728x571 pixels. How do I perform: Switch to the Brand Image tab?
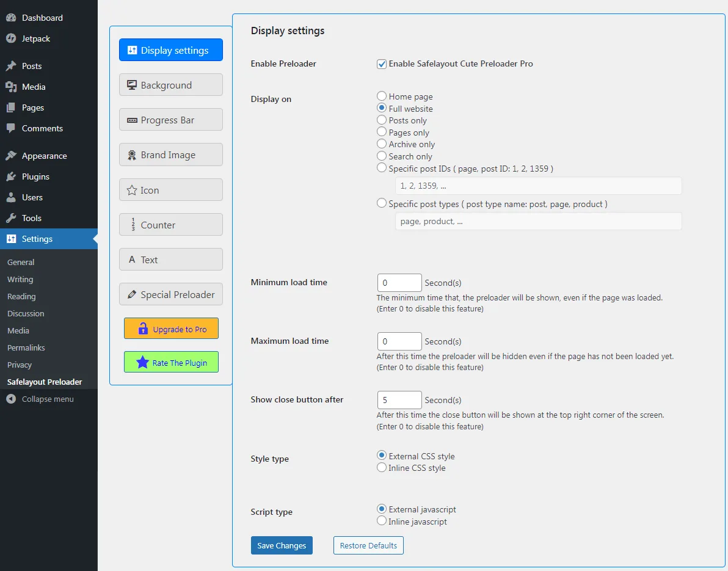click(x=171, y=155)
